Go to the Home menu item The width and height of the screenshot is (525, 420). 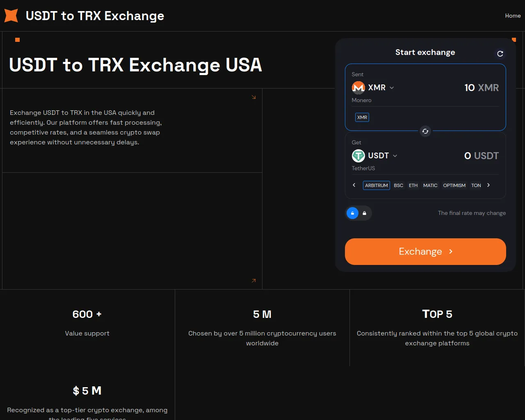(513, 16)
